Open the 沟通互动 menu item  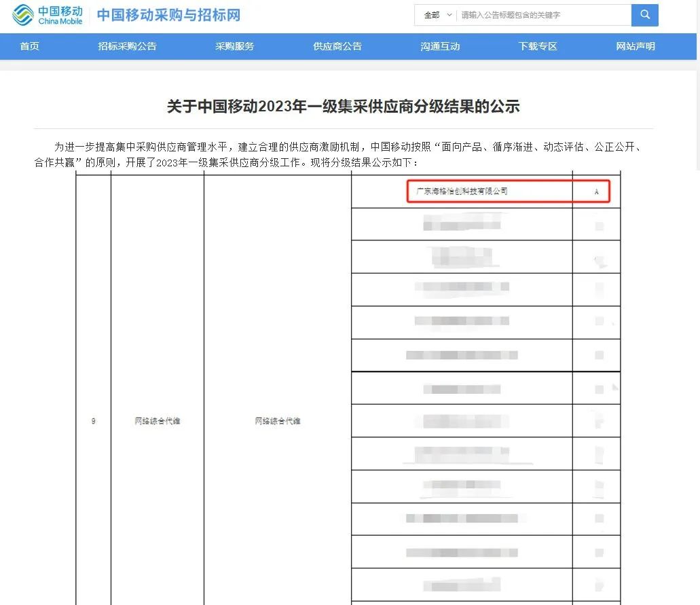pyautogui.click(x=440, y=46)
